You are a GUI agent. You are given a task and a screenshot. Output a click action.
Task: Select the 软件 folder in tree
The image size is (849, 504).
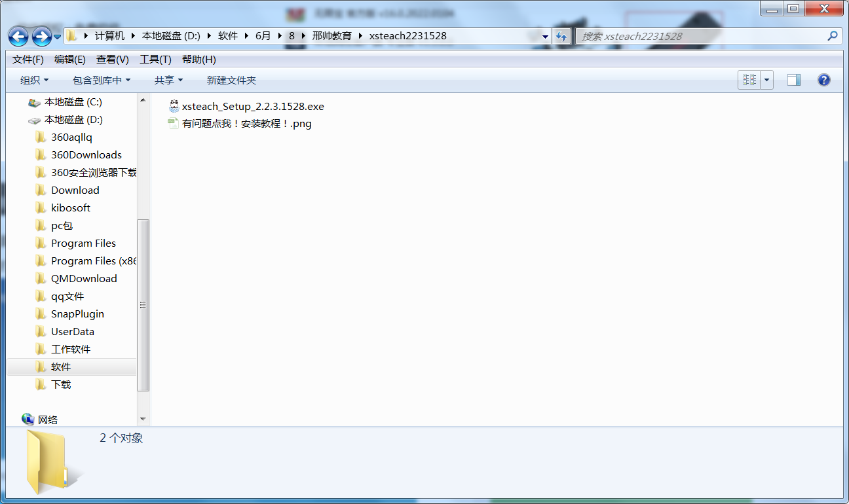coord(61,367)
